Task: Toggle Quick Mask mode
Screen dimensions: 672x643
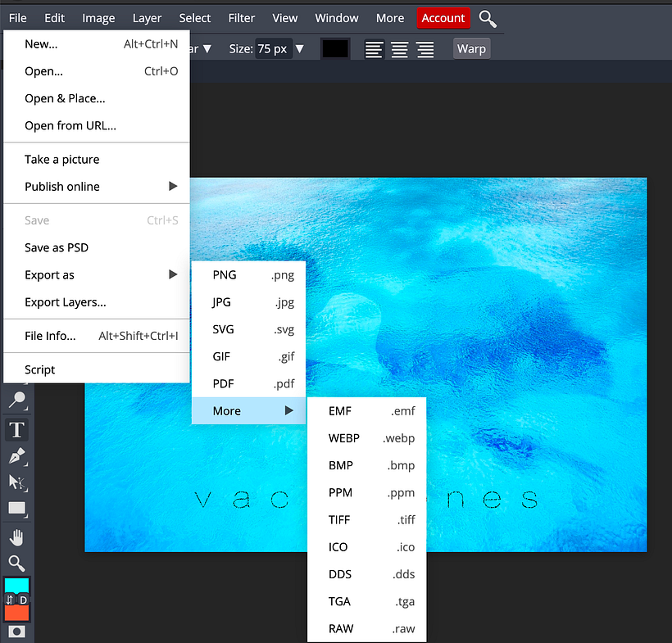Action: tap(16, 632)
